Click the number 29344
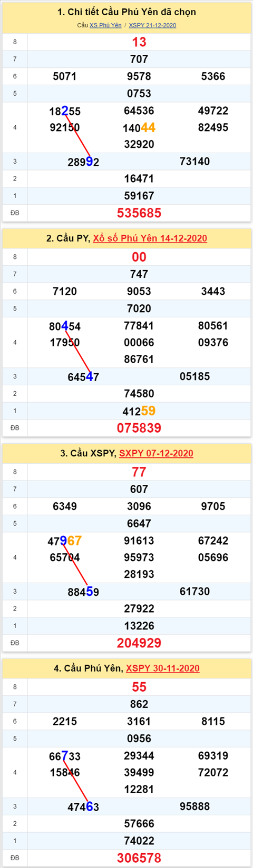Viewport: 253px width, 868px height. (139, 756)
